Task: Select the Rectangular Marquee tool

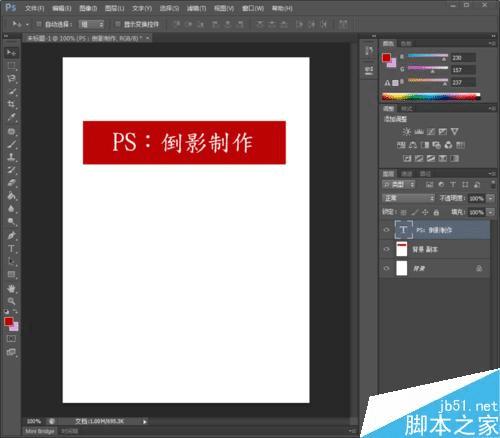Action: pos(11,66)
